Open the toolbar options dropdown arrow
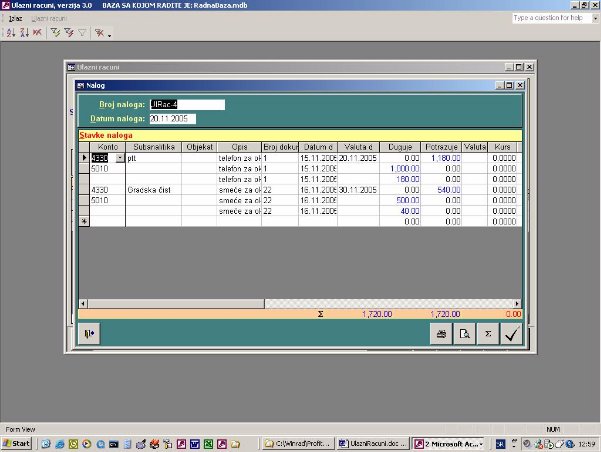This screenshot has height=452, width=601. [108, 33]
